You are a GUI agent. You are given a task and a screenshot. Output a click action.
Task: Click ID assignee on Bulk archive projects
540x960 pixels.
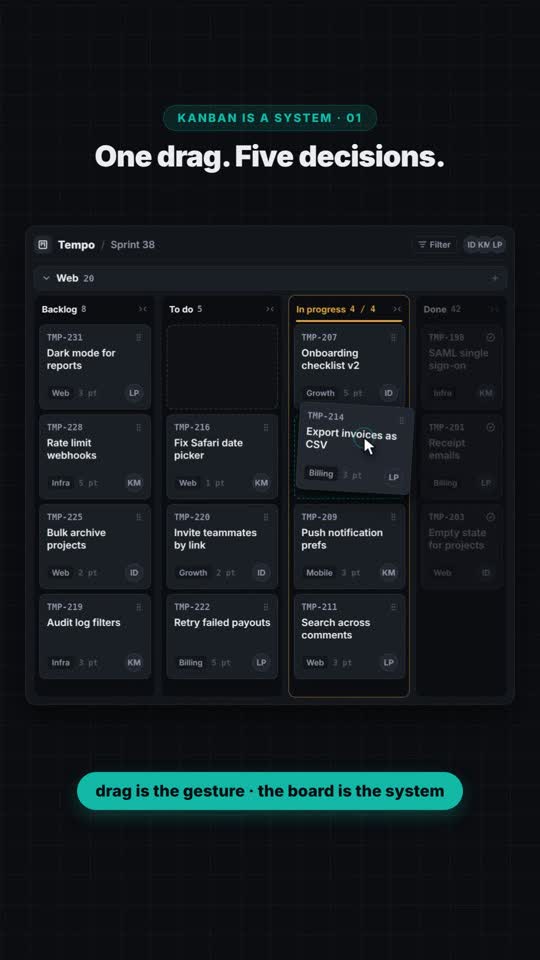click(134, 573)
